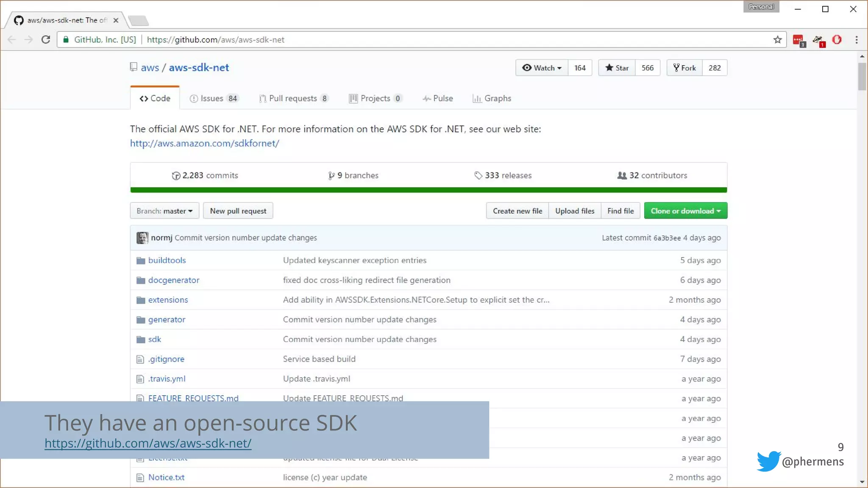Click Find file button

[620, 211]
